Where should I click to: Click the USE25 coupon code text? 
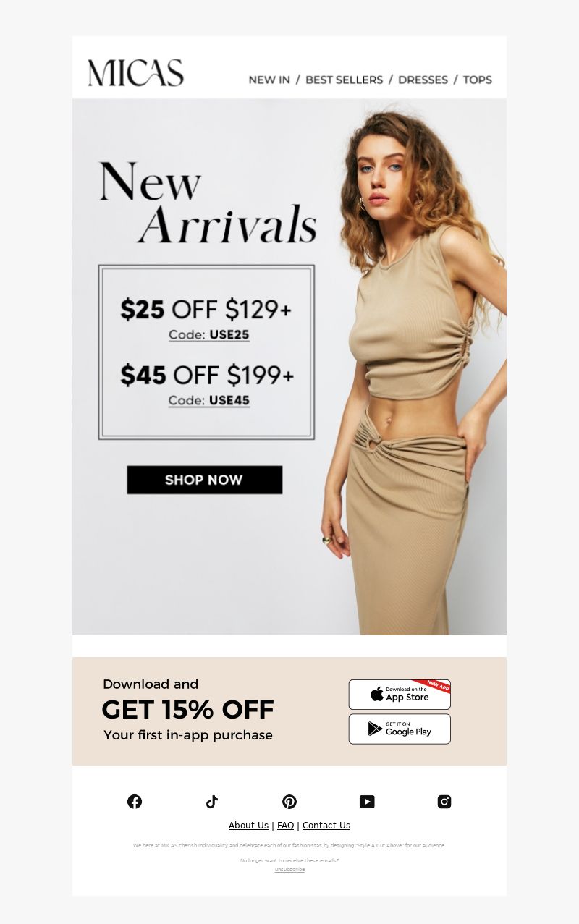click(229, 335)
